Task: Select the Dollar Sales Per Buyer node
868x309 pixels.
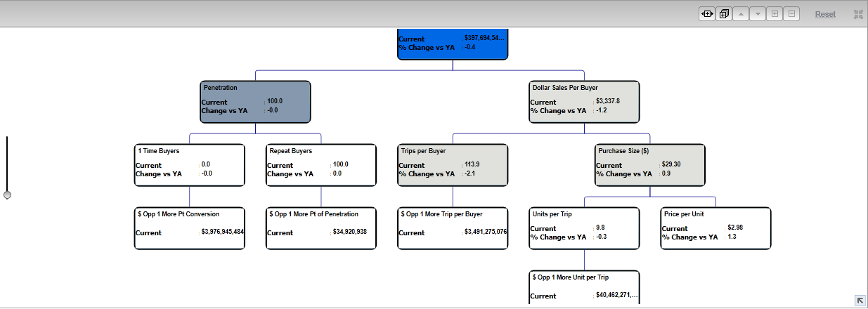Action: coord(584,102)
